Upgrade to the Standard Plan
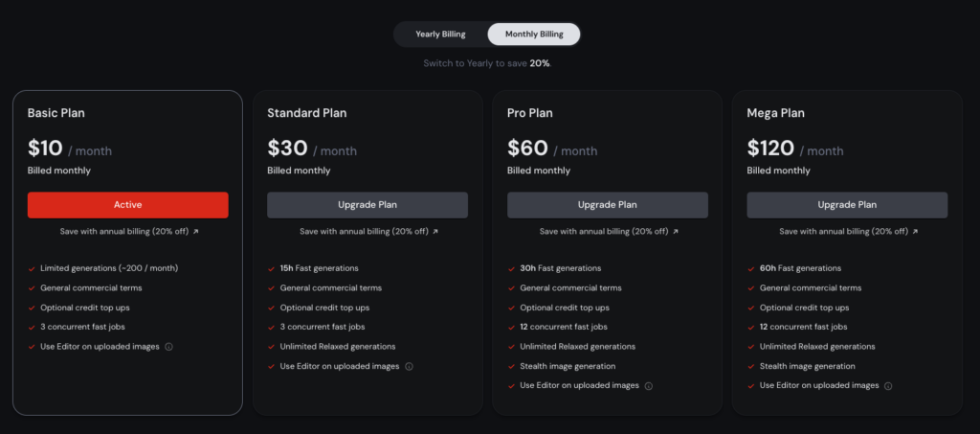 coord(367,205)
